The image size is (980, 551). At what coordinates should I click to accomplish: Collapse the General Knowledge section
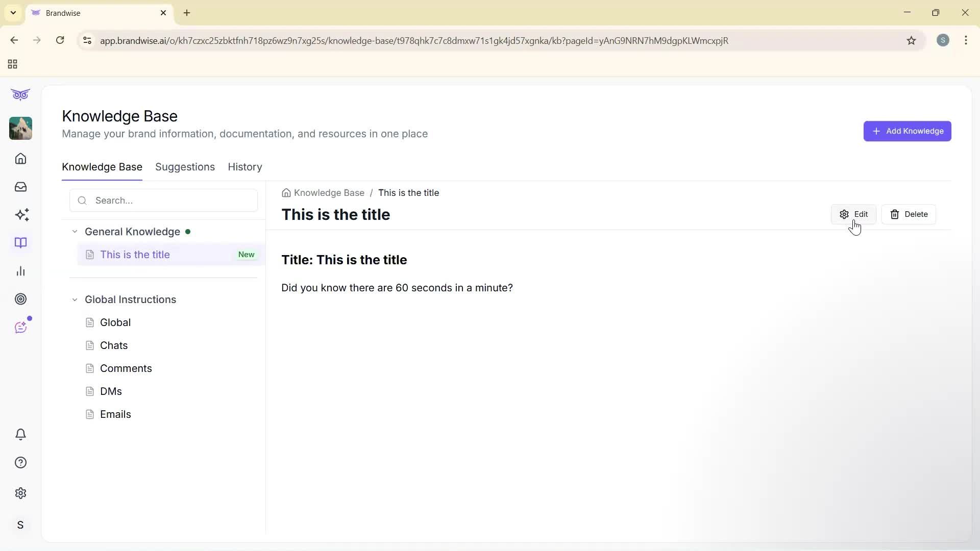click(75, 232)
